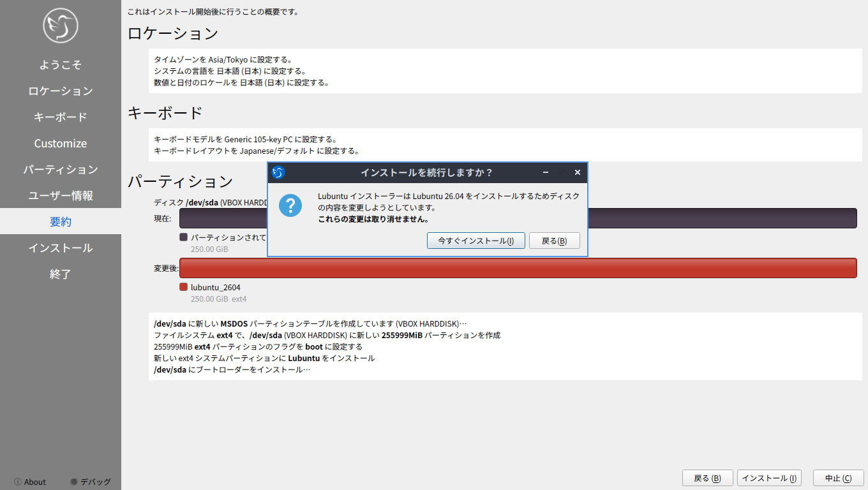Select the ユーザー情報 step in the sidebar
This screenshot has height=490, width=868.
[x=61, y=195]
